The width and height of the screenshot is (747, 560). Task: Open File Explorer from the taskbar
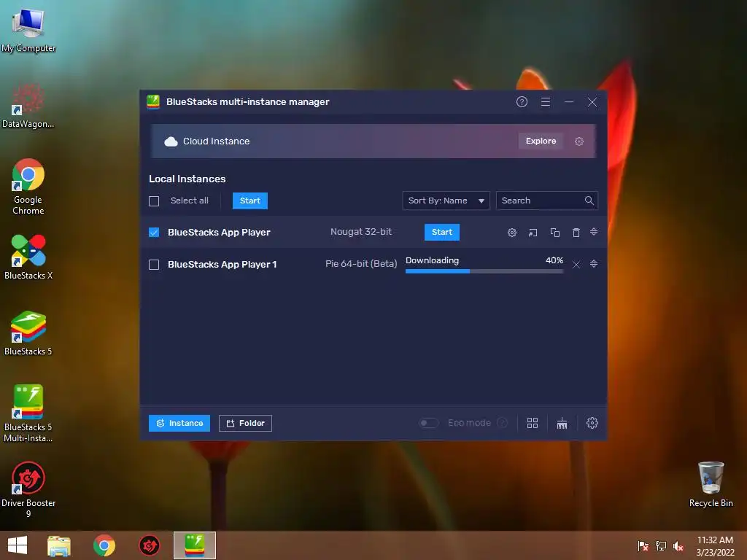coord(59,545)
